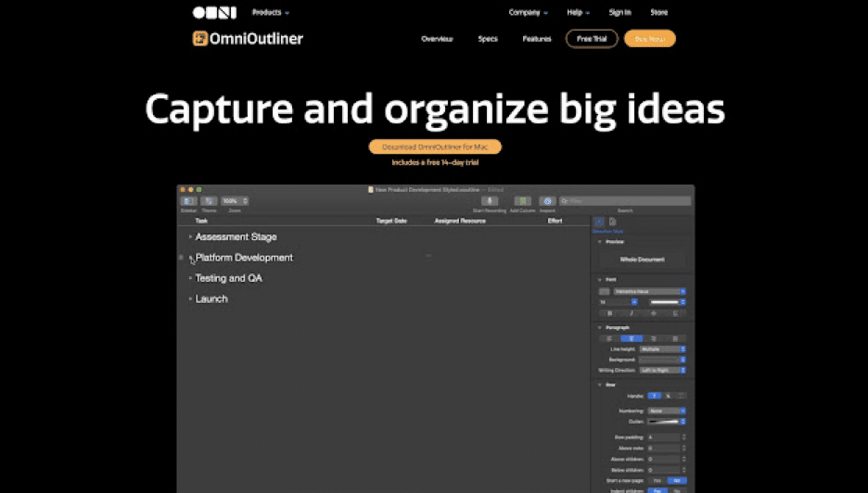This screenshot has width=868, height=493.
Task: Open the Writing Direction dropdown
Action: (663, 370)
